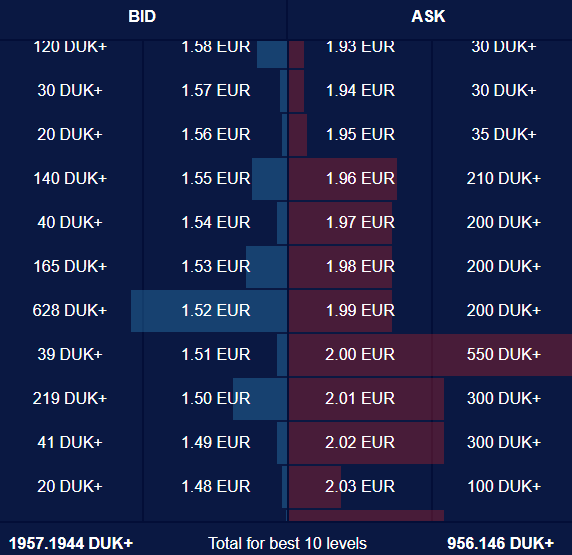Click the 210 DUK+ ask volume
Viewport: 572px width, 555px height.
[x=504, y=179]
